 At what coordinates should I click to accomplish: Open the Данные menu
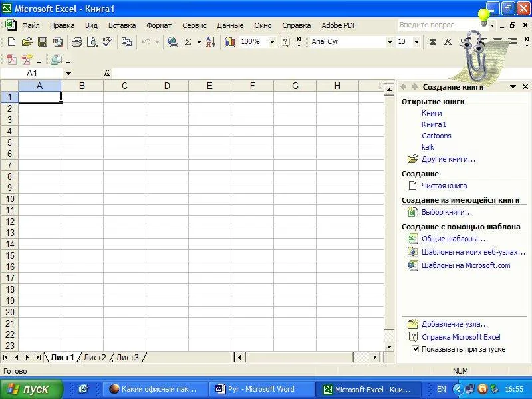click(230, 25)
